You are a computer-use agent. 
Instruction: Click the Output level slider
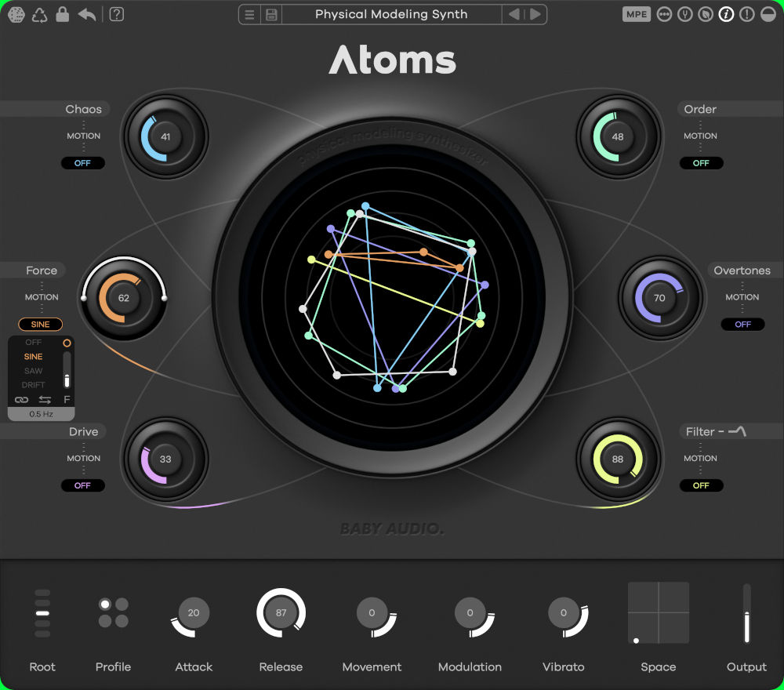[x=746, y=613]
